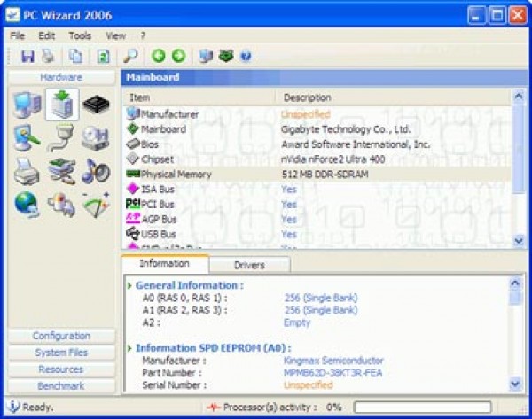Click the network computers toolbar icon
This screenshot has height=419, width=532.
[206, 57]
